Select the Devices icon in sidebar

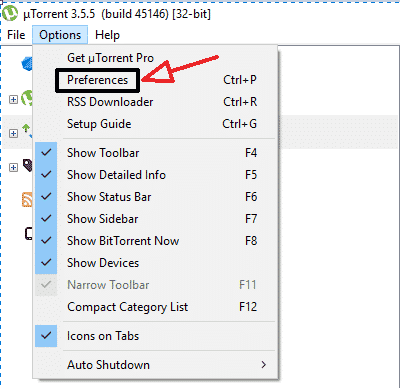(x=29, y=234)
